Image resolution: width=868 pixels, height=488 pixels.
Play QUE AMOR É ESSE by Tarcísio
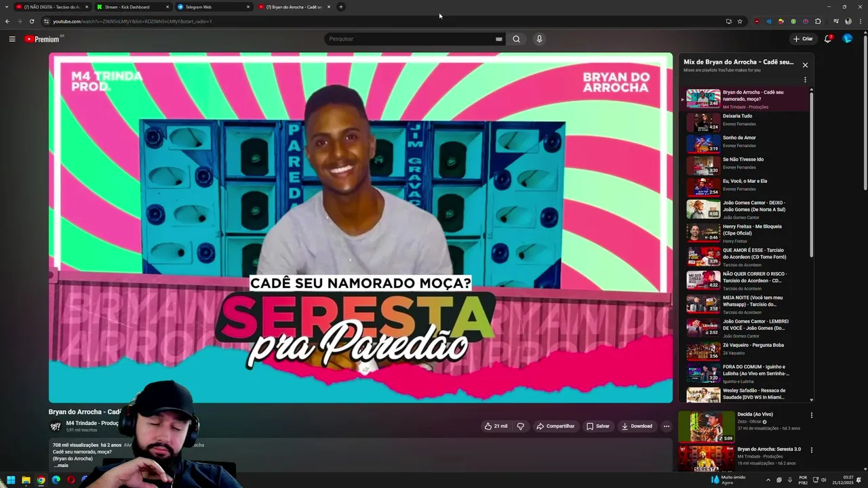pos(746,256)
